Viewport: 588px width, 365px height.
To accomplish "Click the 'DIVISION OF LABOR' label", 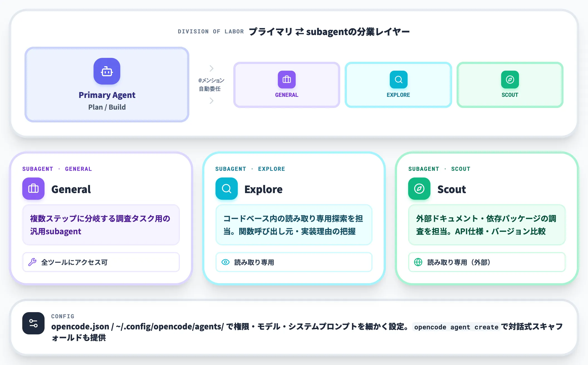I will [x=211, y=31].
